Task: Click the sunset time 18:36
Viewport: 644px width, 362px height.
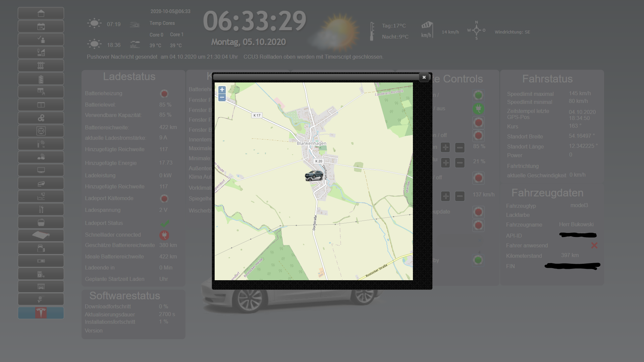Action: tap(114, 45)
